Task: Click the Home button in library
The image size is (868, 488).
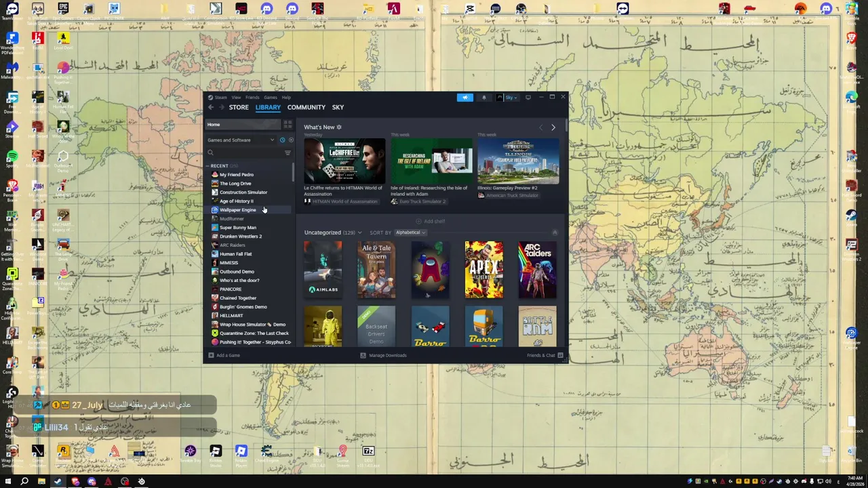Action: 243,125
